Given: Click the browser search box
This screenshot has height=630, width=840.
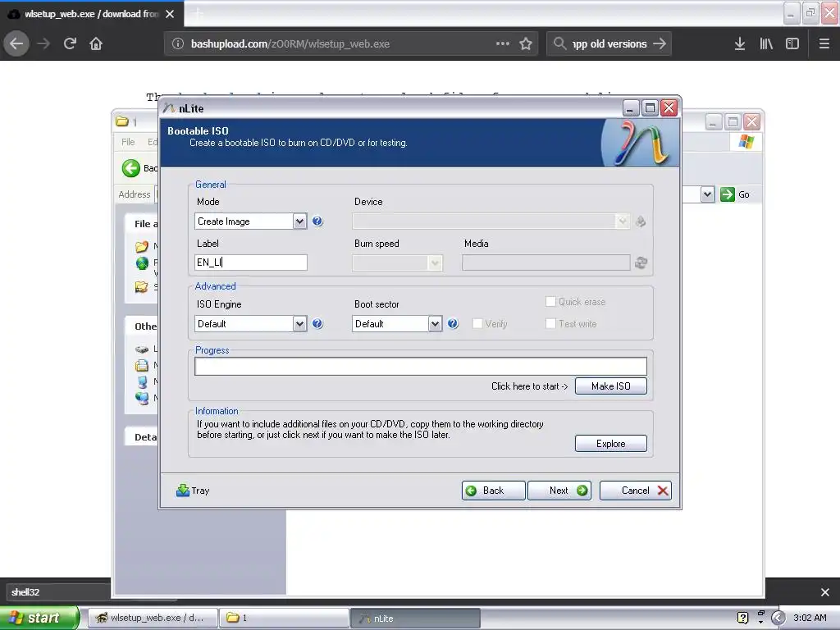Looking at the screenshot, I should pyautogui.click(x=609, y=43).
